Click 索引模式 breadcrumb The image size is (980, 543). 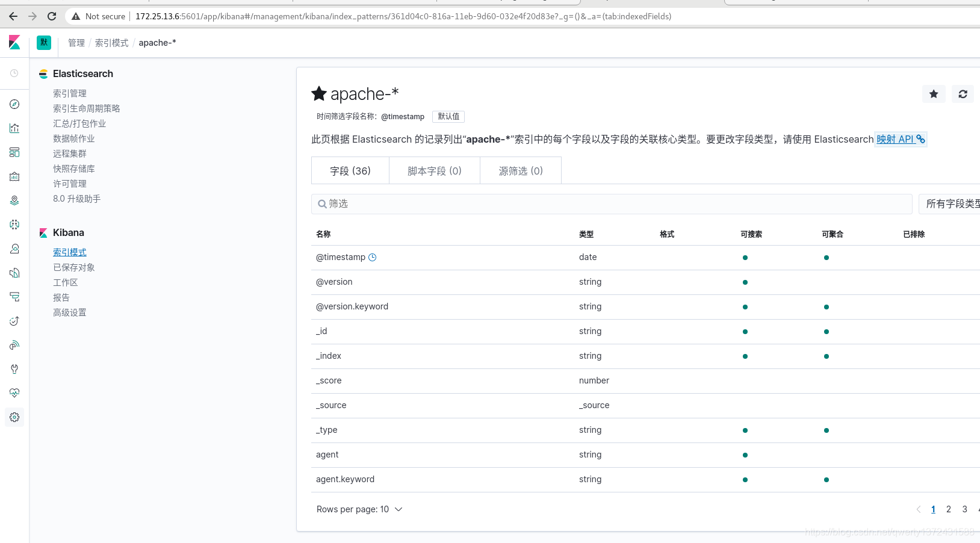pos(112,43)
